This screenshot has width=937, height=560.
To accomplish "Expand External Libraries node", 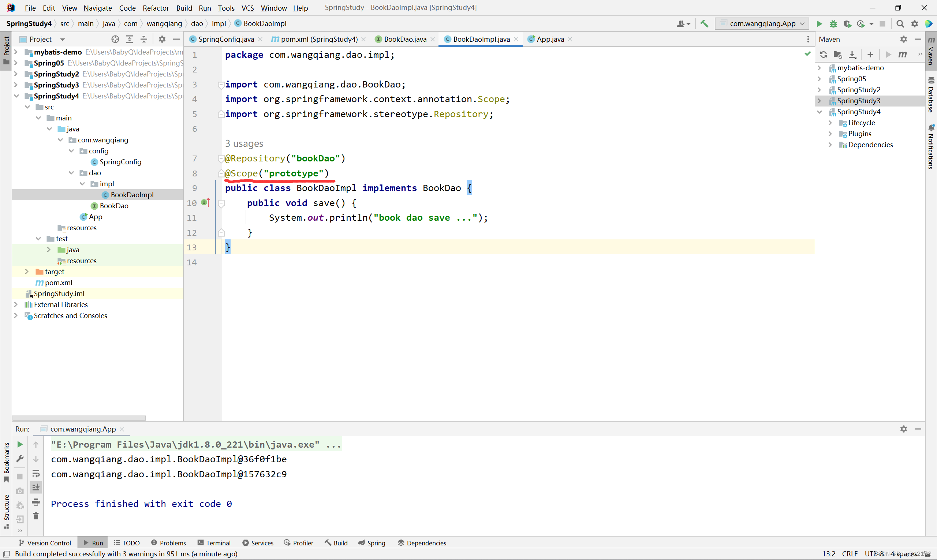I will pyautogui.click(x=16, y=305).
